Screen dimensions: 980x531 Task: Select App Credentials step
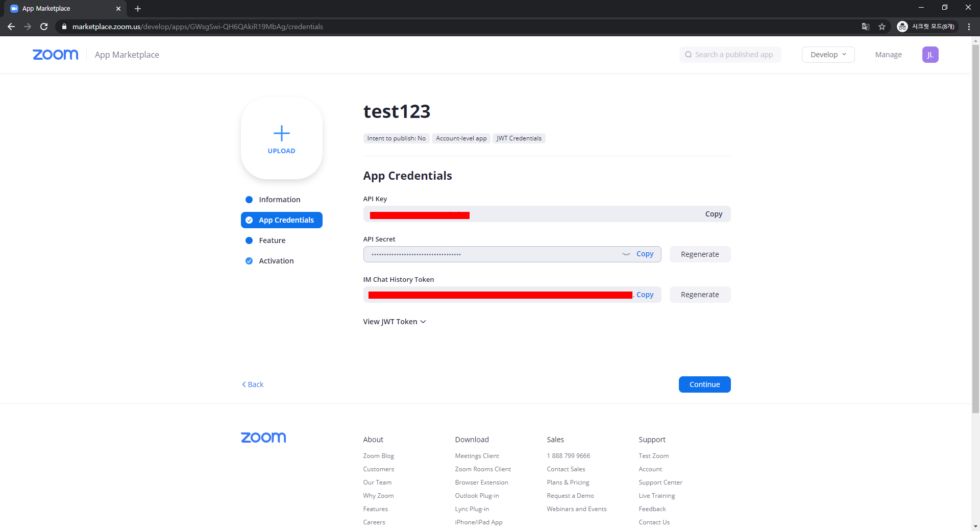point(282,220)
